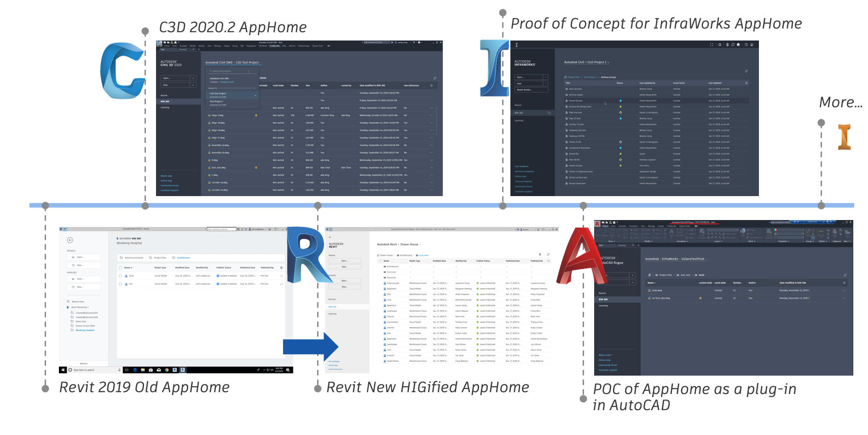Open the What's new link in Civil 3D
This screenshot has height=435, width=868.
click(166, 176)
